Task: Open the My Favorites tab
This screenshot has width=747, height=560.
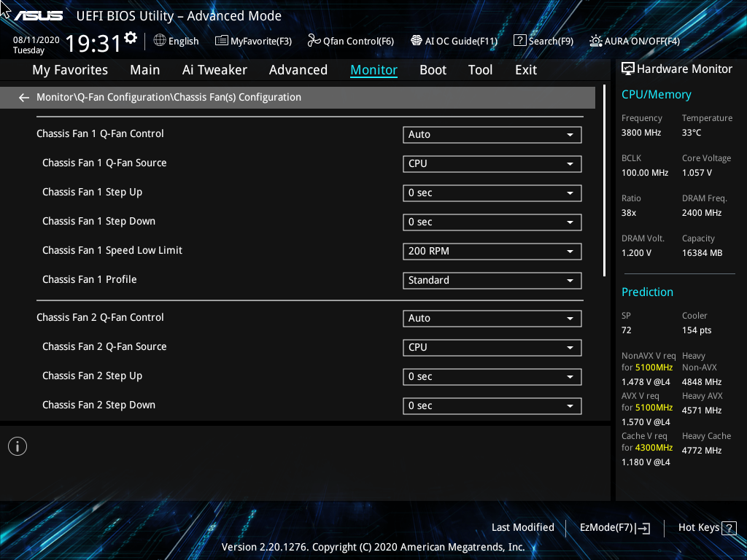Action: pyautogui.click(x=70, y=70)
